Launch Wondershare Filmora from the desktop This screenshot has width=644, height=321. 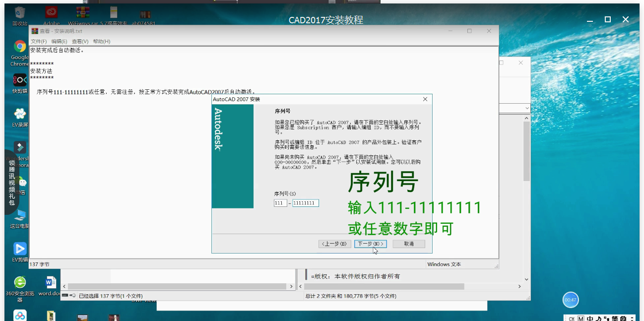[x=19, y=147]
